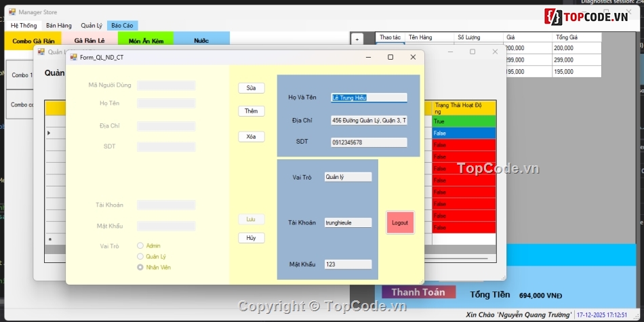Click the plus button beside order table

(x=357, y=39)
